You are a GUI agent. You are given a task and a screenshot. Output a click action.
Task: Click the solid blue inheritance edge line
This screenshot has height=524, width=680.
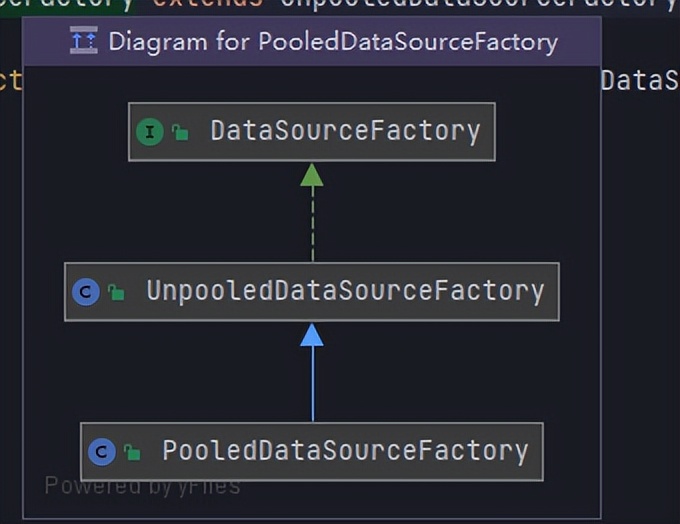tap(312, 384)
